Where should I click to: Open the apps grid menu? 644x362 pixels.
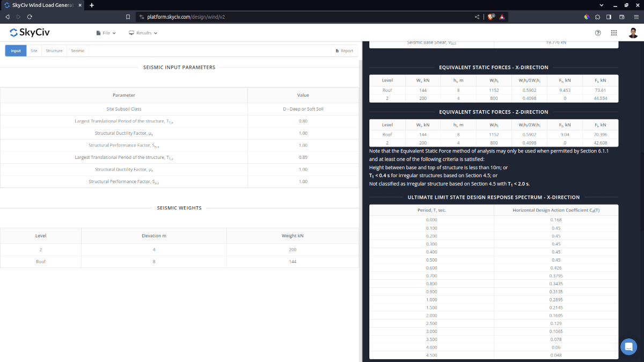(x=614, y=33)
